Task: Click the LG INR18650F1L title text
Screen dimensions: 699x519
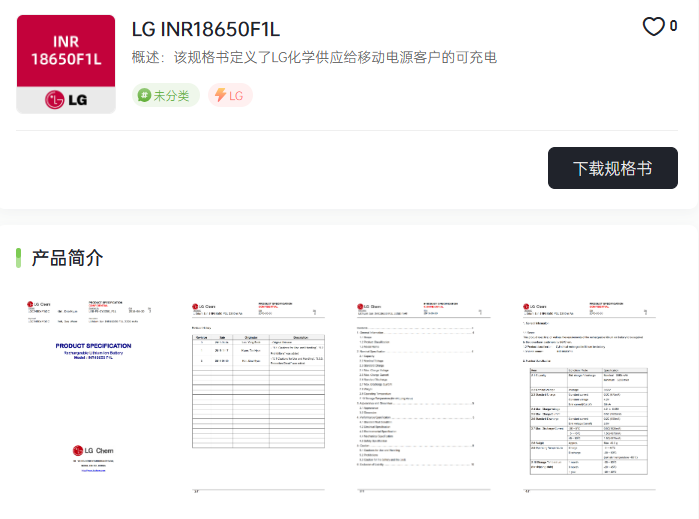Action: 206,29
